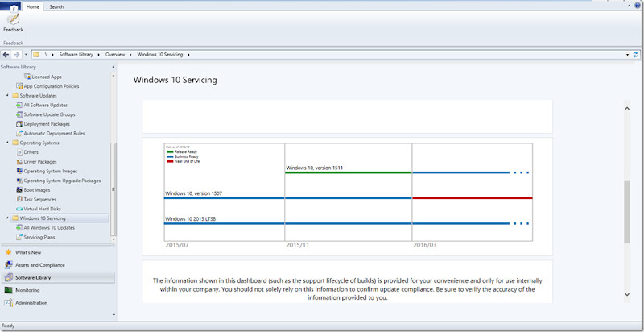Click the Virtual Hard Disks icon
This screenshot has height=332, width=644.
click(x=19, y=210)
